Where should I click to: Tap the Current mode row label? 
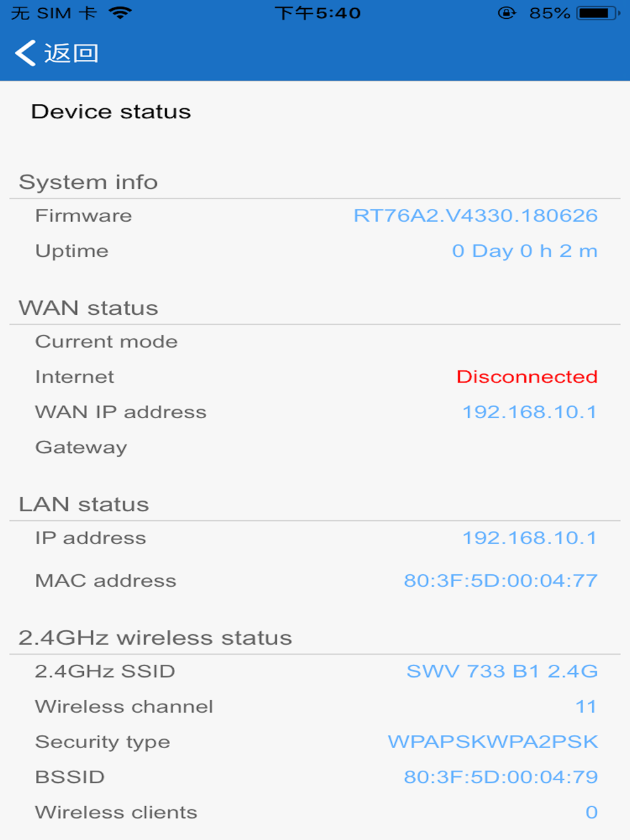click(x=106, y=341)
